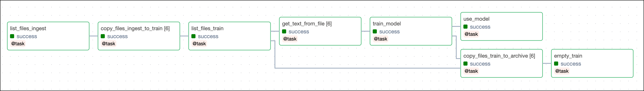644x91 pixels.
Task: Click the @task label on use_model
Action: 471,34
